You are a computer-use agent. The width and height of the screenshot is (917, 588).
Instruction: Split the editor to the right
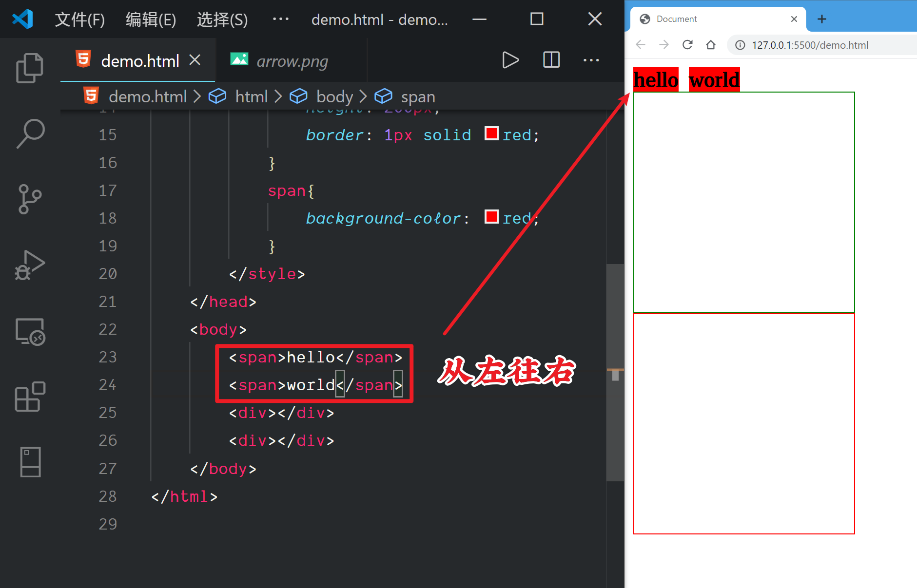tap(551, 60)
